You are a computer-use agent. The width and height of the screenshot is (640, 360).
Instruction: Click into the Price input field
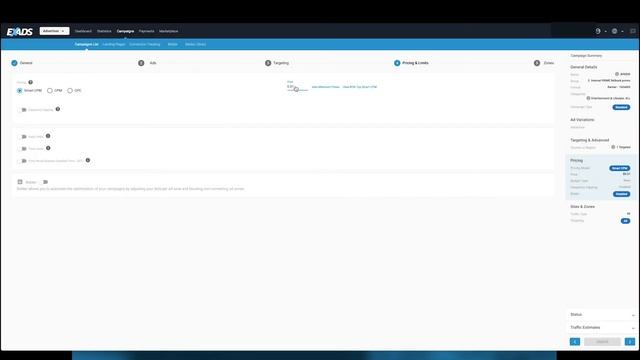(297, 87)
